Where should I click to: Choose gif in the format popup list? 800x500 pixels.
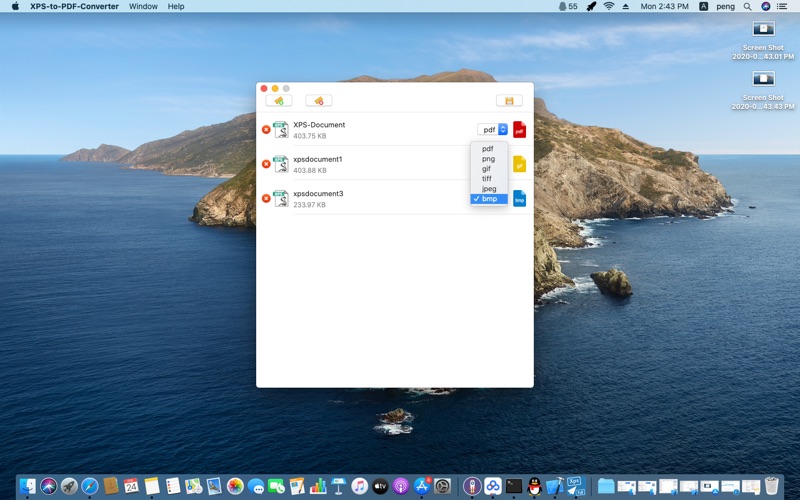click(489, 168)
